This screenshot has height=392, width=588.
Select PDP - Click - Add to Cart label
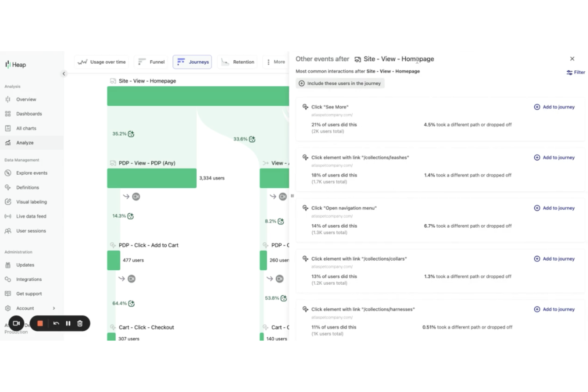click(148, 245)
